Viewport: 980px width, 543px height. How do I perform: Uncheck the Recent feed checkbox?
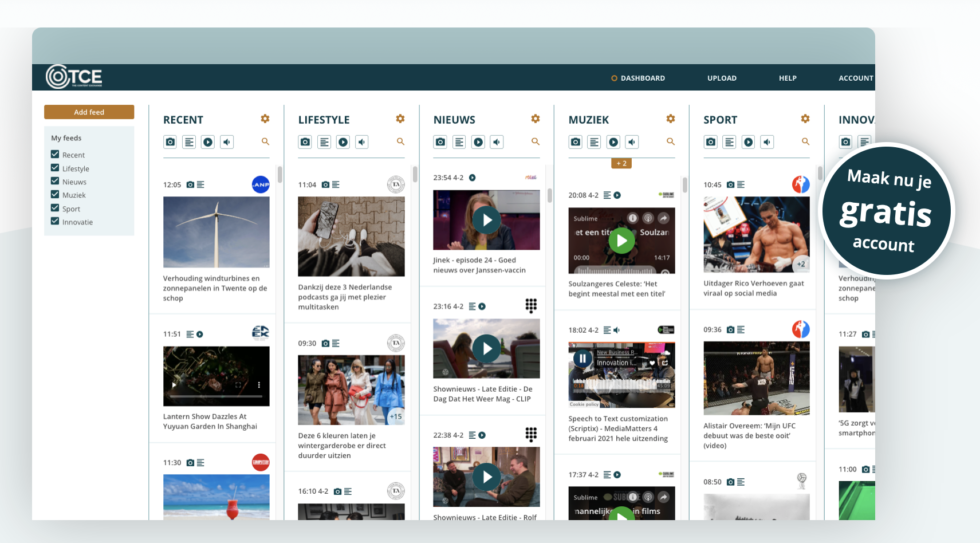point(55,155)
